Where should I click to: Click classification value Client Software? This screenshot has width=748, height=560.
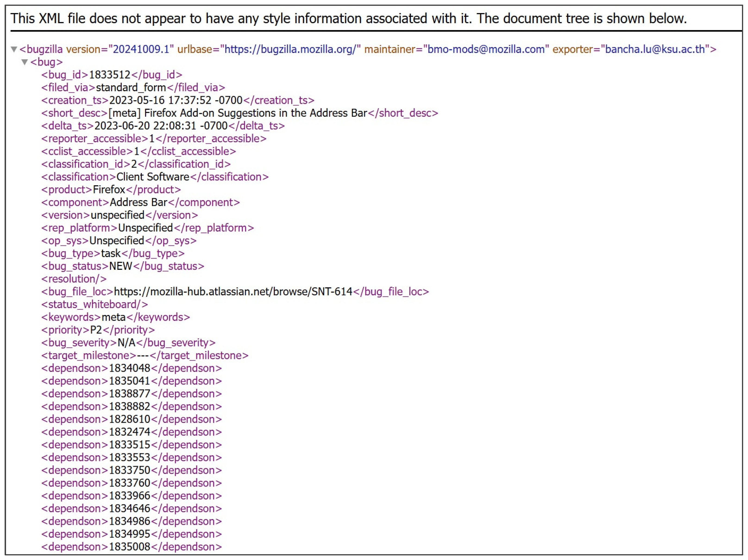pos(153,177)
